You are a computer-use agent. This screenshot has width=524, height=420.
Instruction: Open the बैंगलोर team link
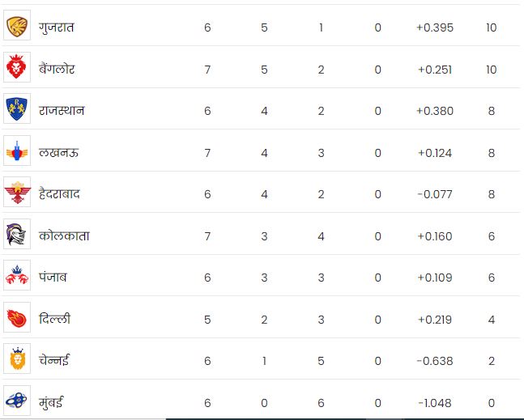click(57, 70)
